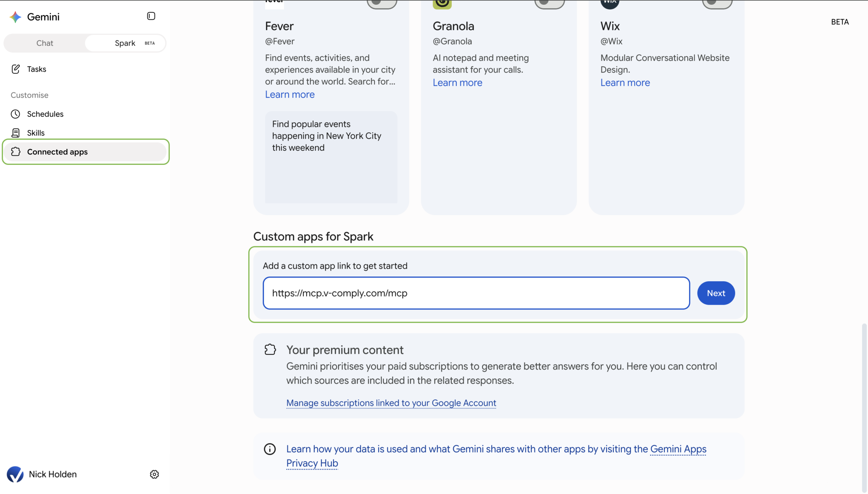Click the Next button
Viewport: 868px width, 494px height.
coord(716,293)
